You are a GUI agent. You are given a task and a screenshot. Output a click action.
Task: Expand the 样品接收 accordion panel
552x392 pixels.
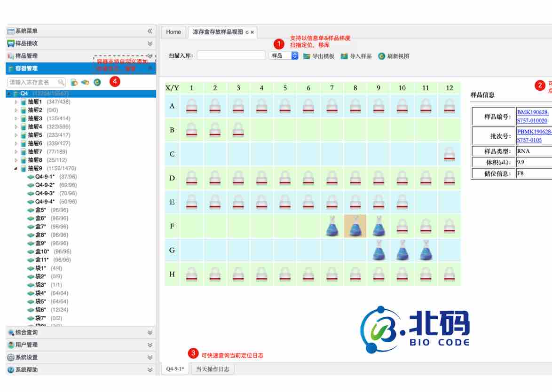click(x=150, y=44)
